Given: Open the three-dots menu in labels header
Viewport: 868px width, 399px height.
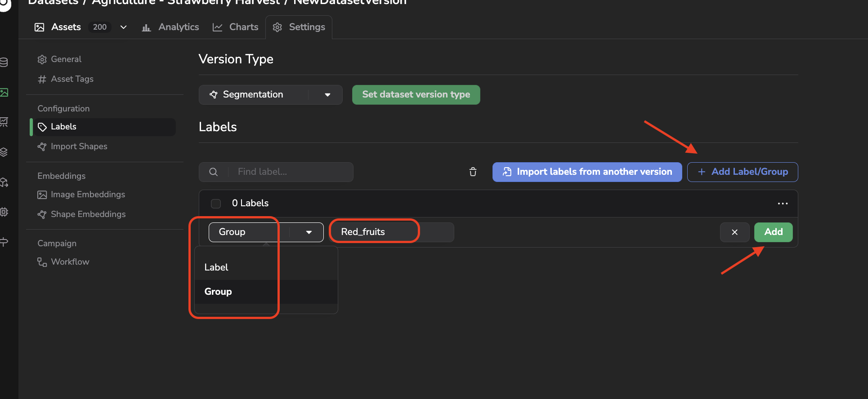Looking at the screenshot, I should pos(783,204).
